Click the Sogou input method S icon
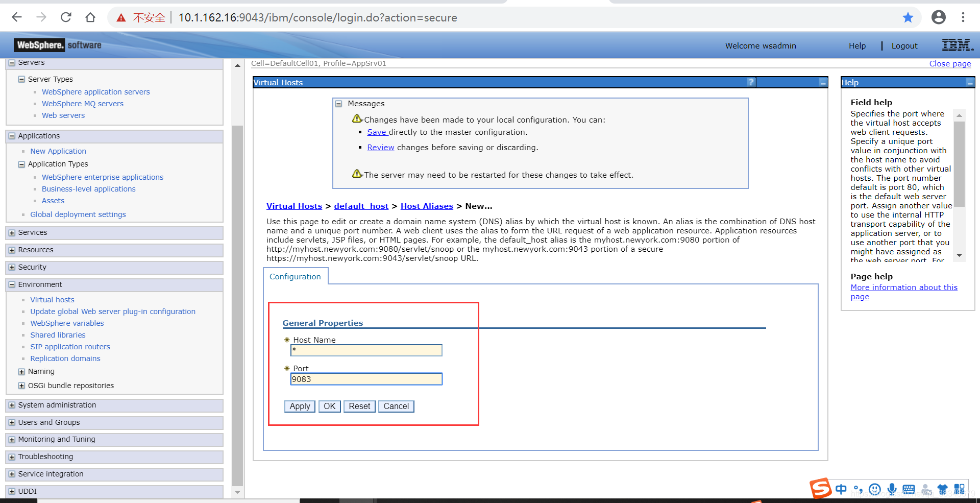 (820, 489)
